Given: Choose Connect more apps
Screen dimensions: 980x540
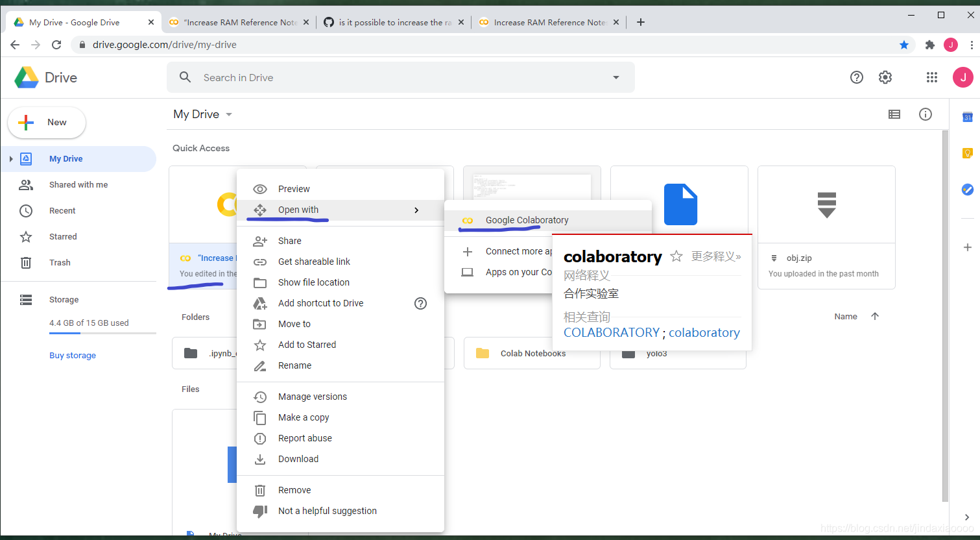Looking at the screenshot, I should point(499,251).
